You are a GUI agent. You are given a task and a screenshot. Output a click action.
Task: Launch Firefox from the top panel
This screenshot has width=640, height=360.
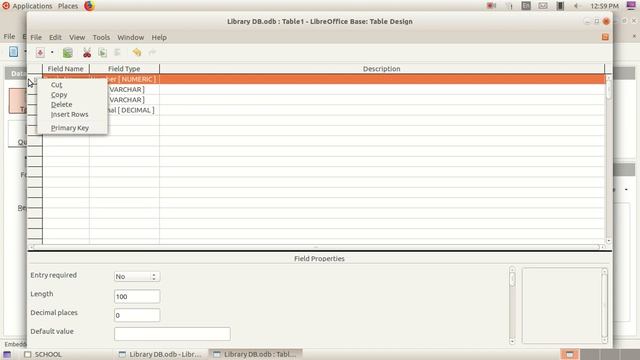click(89, 6)
